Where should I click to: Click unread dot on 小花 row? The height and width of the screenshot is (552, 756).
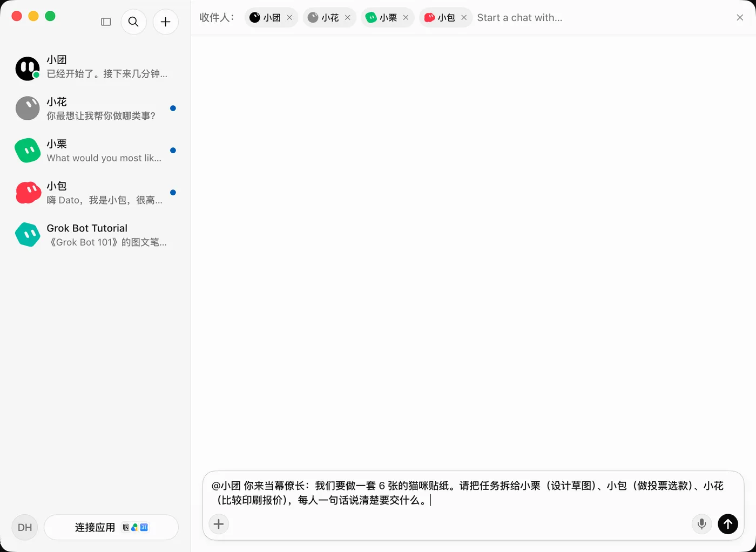click(x=173, y=108)
